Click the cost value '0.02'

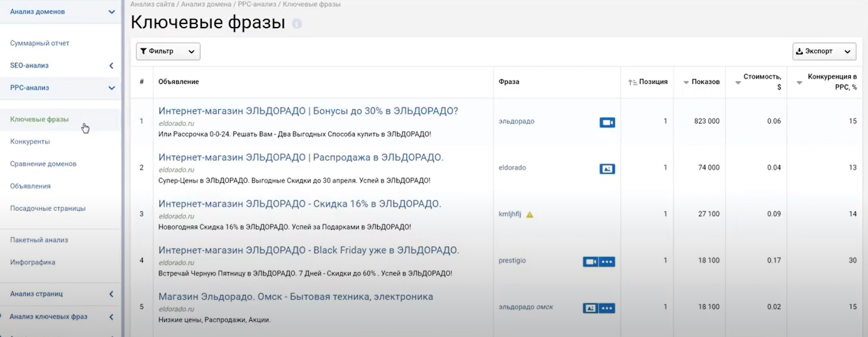[774, 307]
